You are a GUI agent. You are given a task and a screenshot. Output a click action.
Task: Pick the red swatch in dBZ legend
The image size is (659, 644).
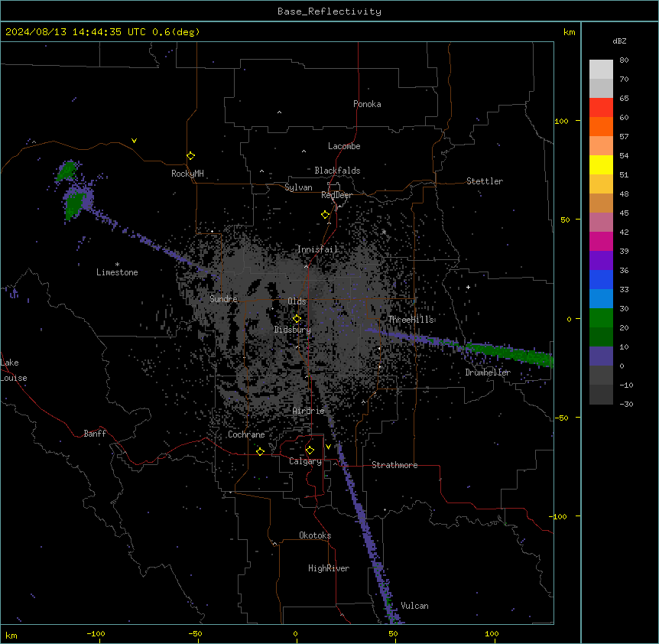(x=601, y=107)
